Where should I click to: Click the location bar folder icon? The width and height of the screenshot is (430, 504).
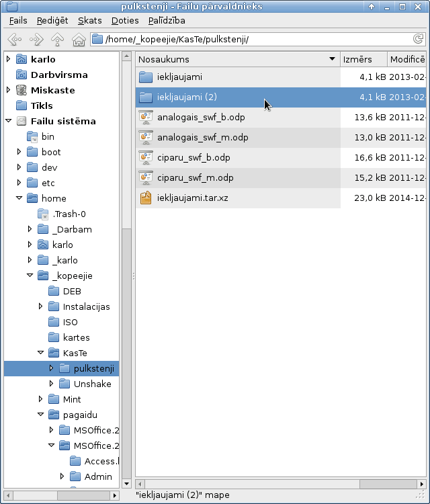click(x=97, y=39)
